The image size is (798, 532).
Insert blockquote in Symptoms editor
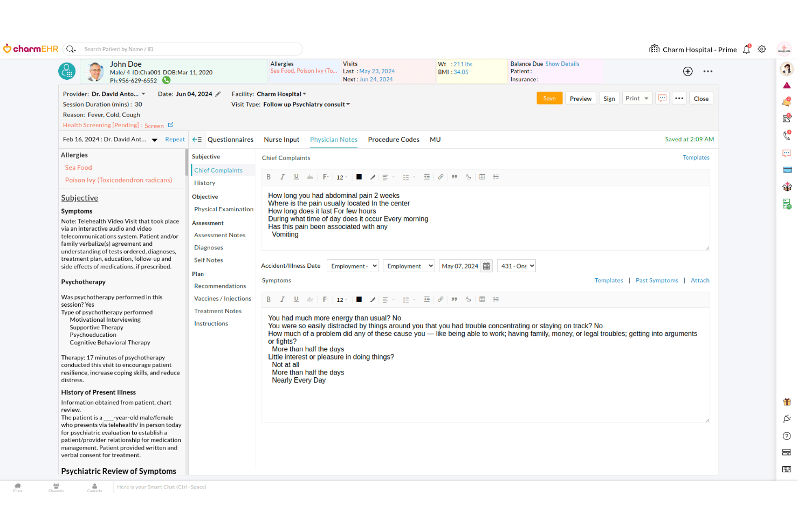click(455, 299)
